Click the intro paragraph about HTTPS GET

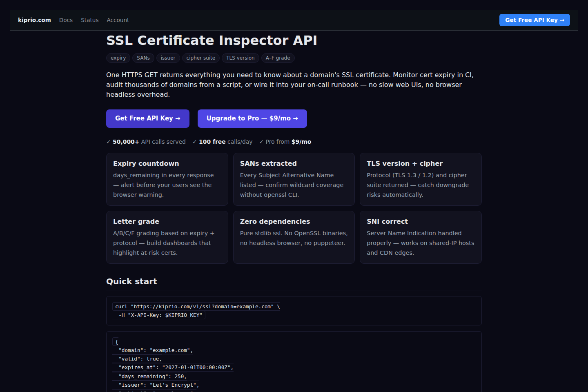290,85
